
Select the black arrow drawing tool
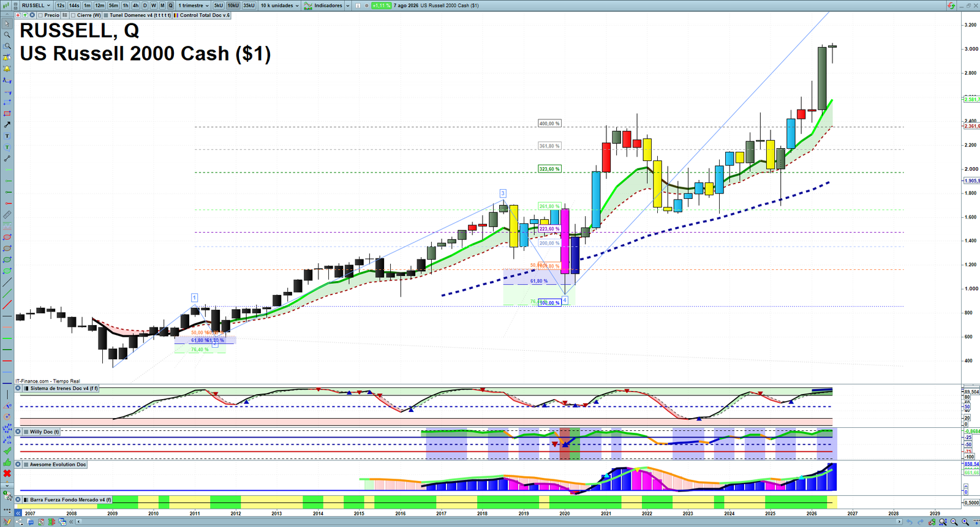(7, 124)
